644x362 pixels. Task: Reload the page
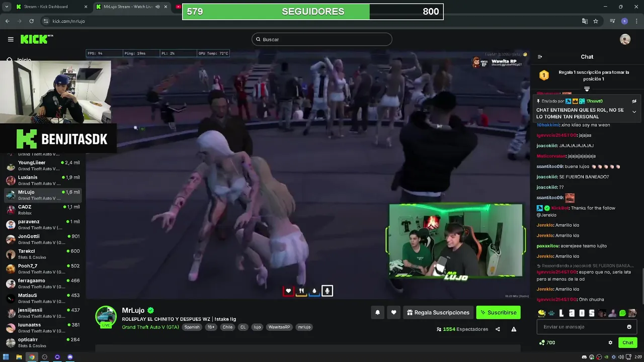coord(31,21)
